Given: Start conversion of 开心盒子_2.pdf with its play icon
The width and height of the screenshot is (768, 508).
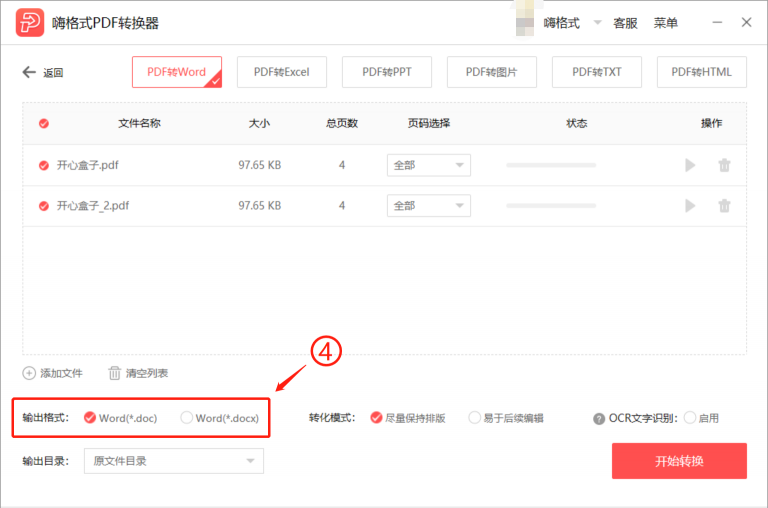Looking at the screenshot, I should [x=690, y=206].
